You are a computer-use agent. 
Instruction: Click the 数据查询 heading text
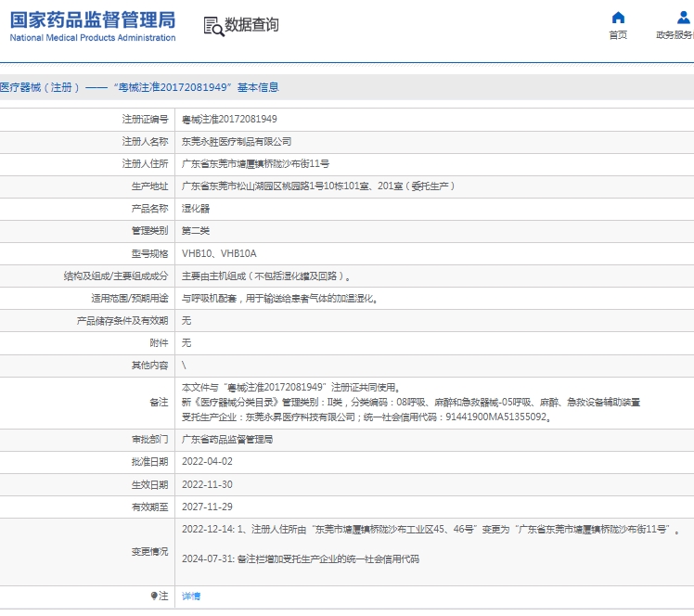tap(251, 25)
